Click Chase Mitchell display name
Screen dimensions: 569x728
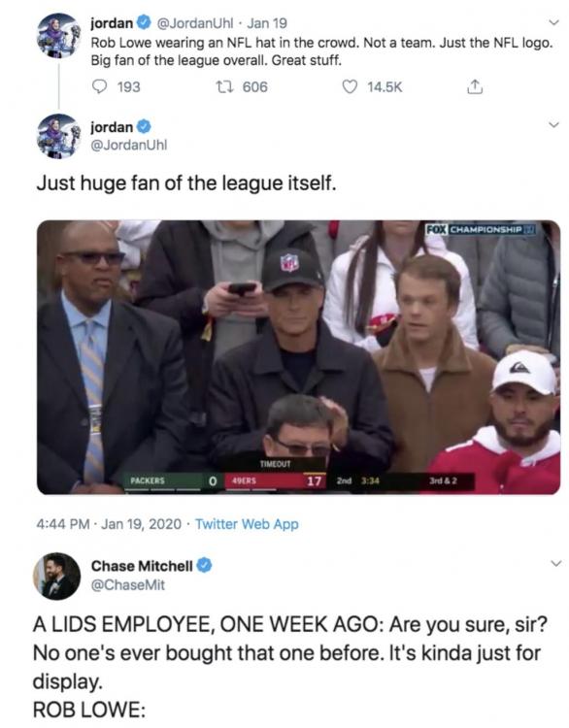click(x=142, y=566)
